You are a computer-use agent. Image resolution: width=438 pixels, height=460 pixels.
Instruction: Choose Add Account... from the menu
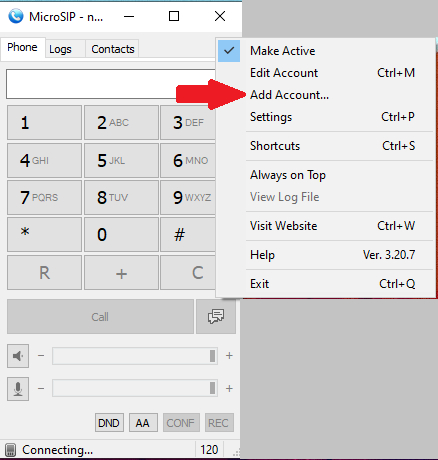(326, 95)
